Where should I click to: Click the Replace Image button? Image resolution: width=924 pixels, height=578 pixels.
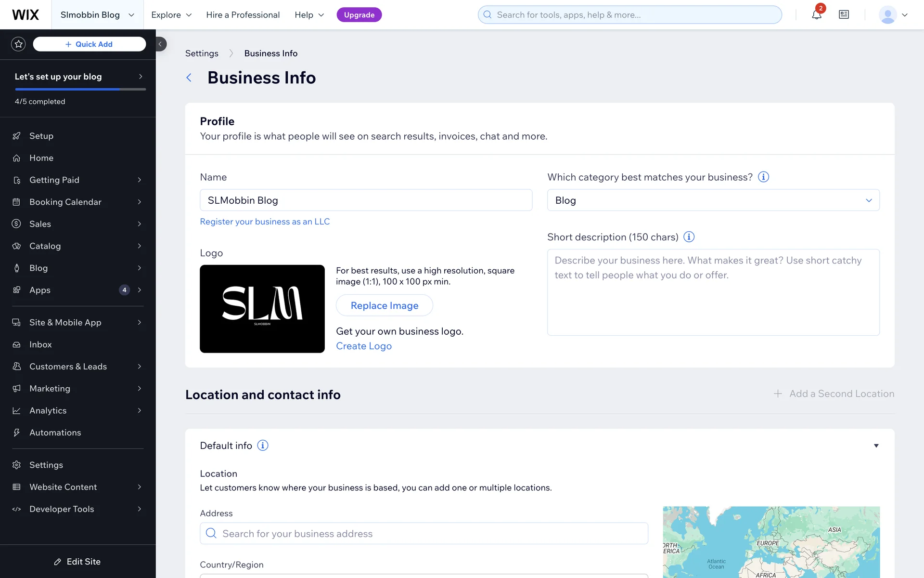click(x=384, y=305)
